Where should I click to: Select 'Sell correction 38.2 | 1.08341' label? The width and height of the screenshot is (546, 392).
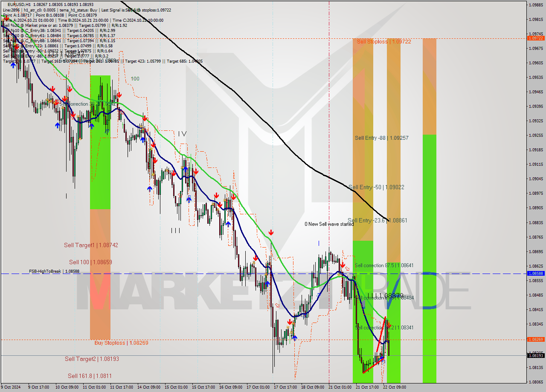click(384, 328)
